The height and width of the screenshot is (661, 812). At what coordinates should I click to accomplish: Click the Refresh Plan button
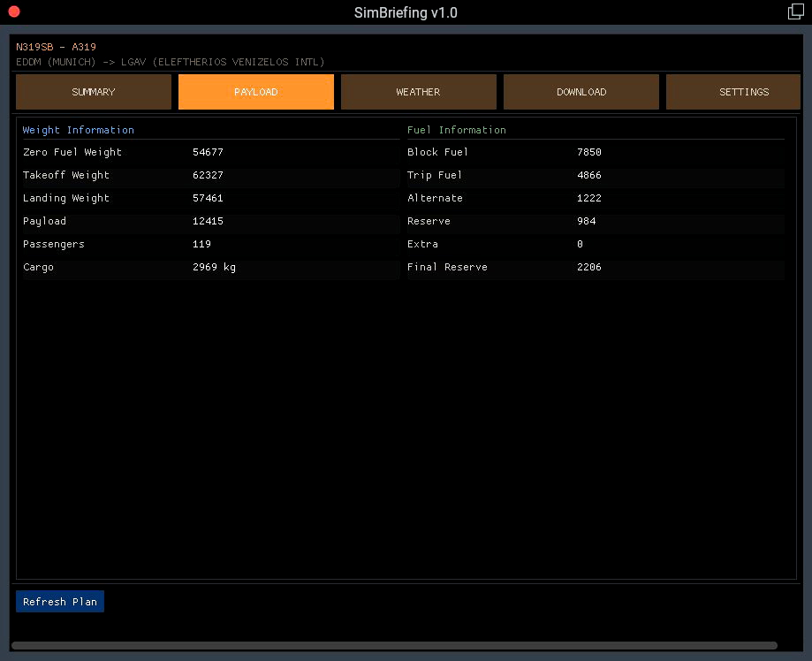[x=59, y=601]
